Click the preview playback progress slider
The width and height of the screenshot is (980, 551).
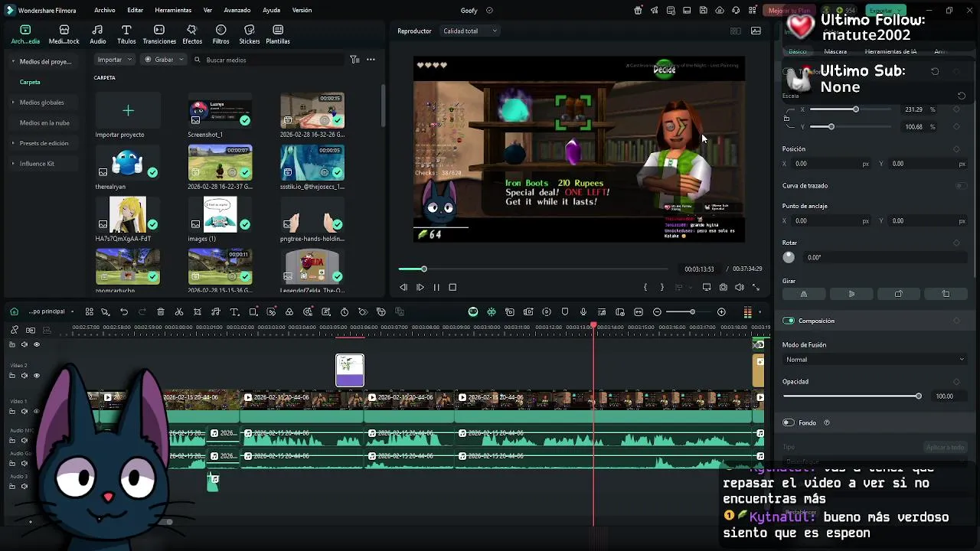coord(533,269)
